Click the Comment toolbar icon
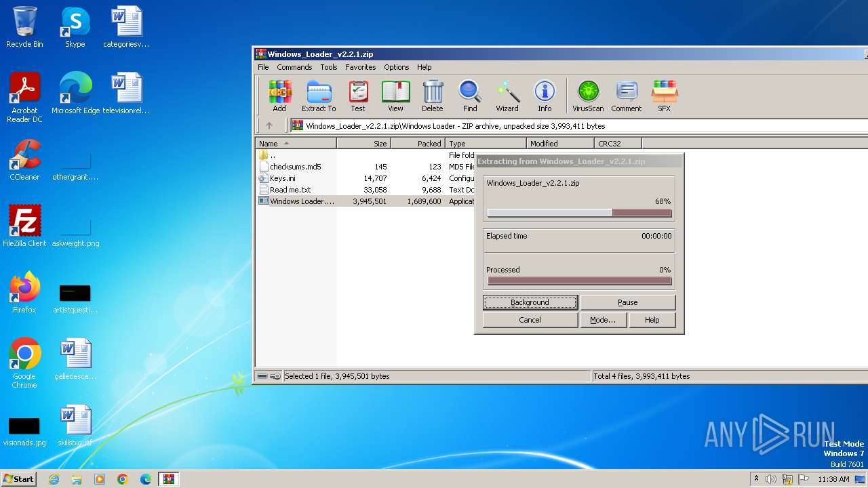Screen dimensions: 868x488 point(627,96)
